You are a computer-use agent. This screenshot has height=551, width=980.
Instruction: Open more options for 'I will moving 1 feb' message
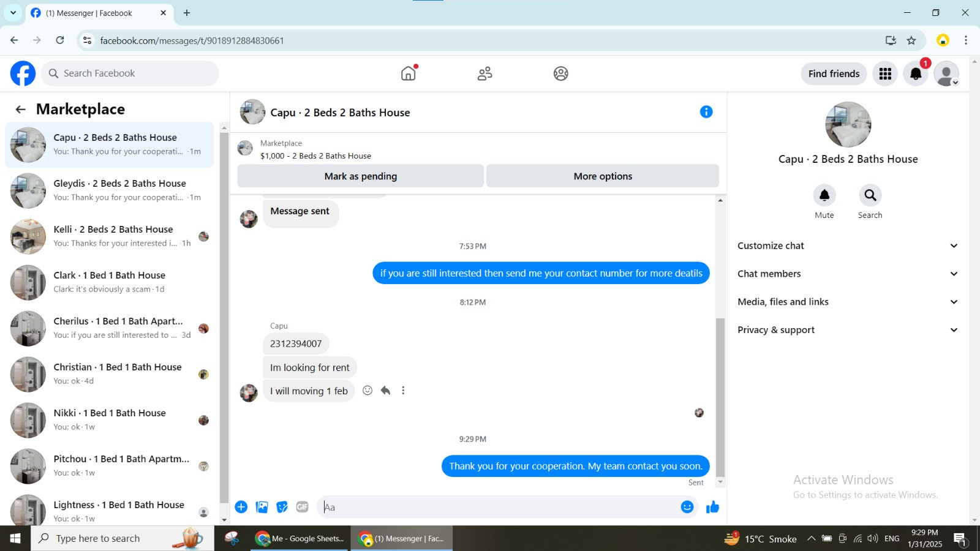click(x=403, y=391)
